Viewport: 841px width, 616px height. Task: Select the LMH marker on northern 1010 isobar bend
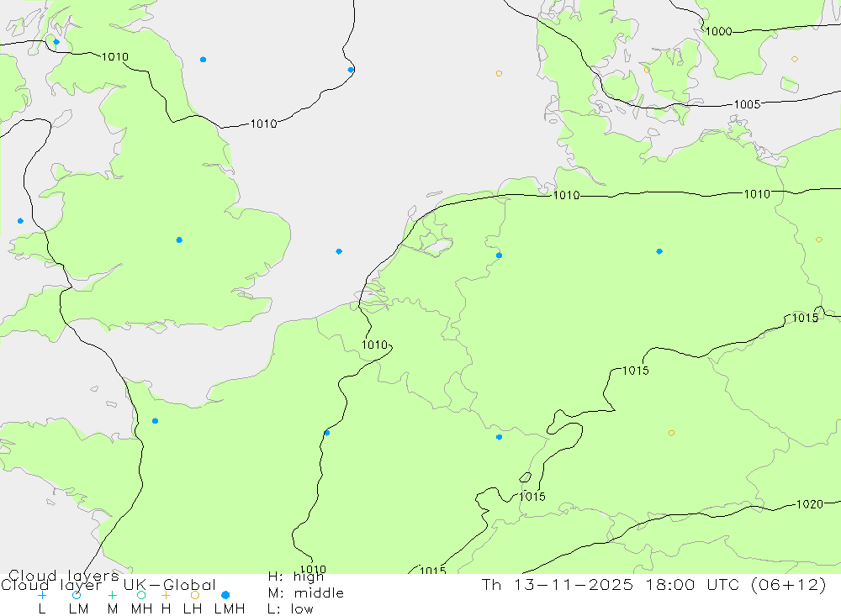[x=351, y=70]
